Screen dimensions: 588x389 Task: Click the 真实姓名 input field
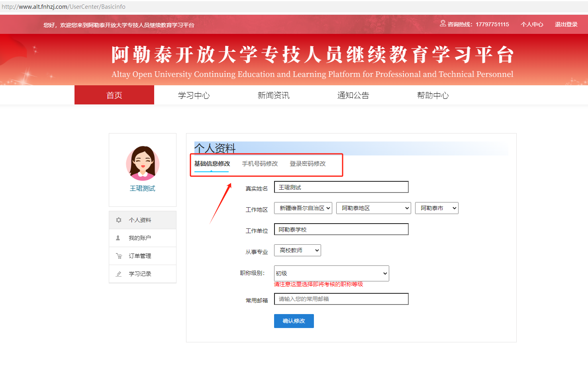click(x=341, y=187)
